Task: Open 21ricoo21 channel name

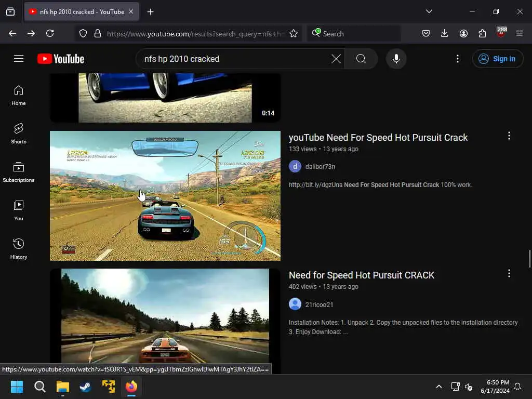Action: click(319, 304)
